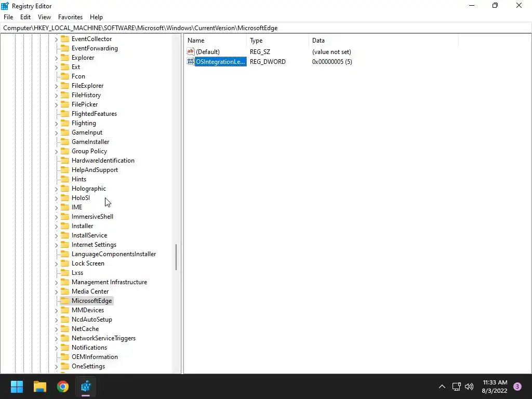
Task: Expand the Ext key
Action: click(56, 68)
